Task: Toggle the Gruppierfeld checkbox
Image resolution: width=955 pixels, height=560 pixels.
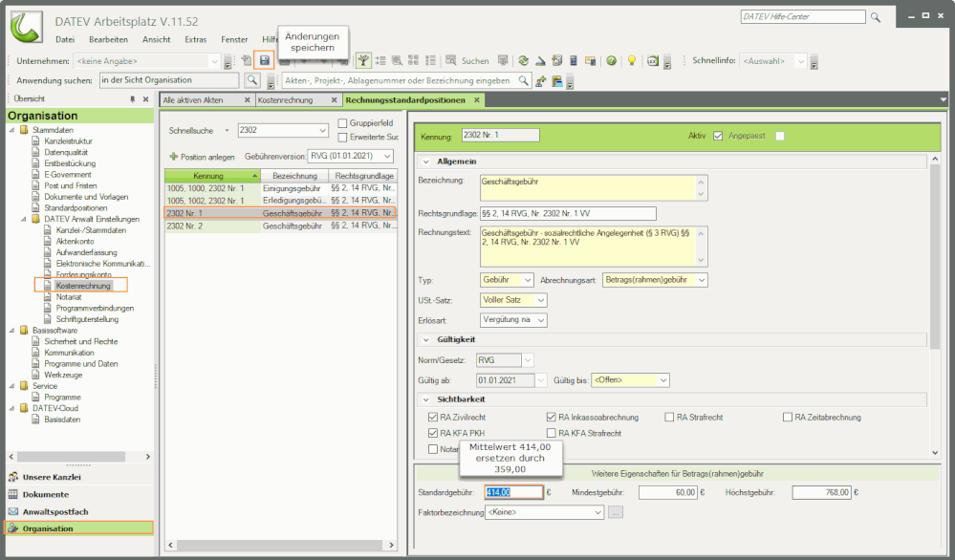Action: click(x=342, y=123)
